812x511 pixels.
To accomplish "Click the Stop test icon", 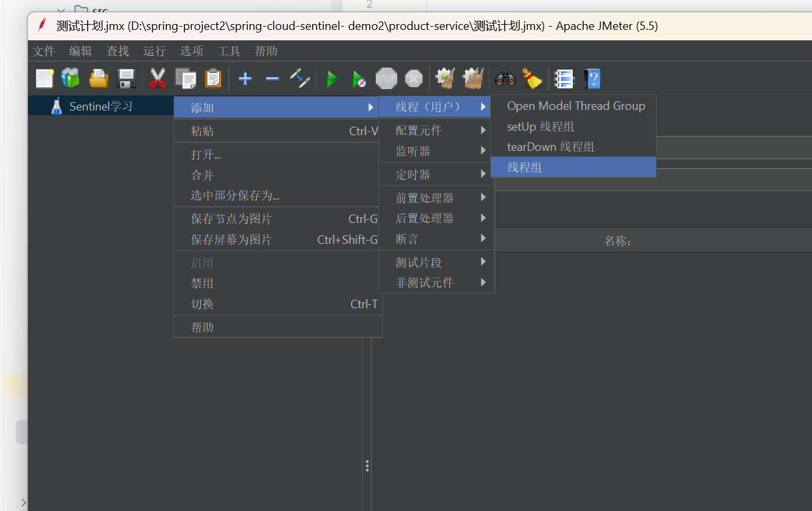I will click(386, 79).
